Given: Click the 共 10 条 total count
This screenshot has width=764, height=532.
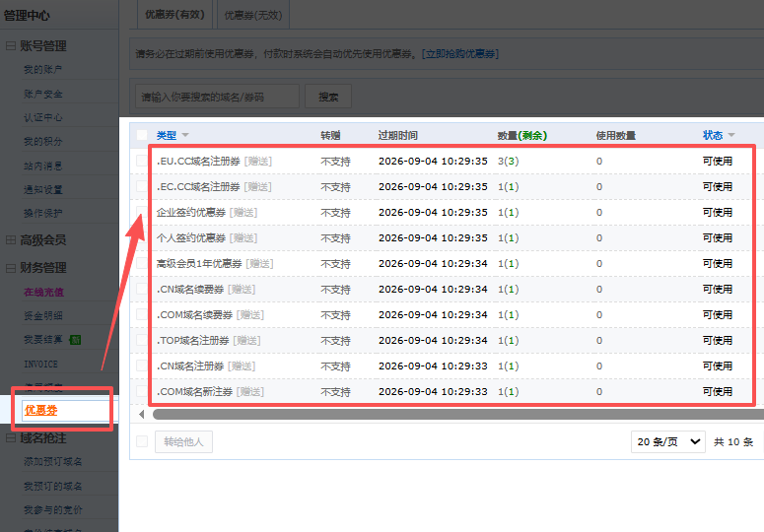Looking at the screenshot, I should tap(733, 442).
